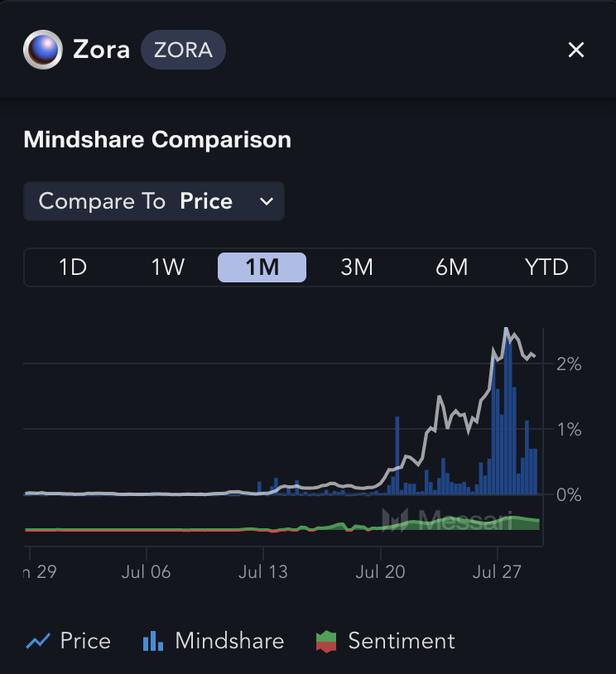This screenshot has width=616, height=674.
Task: Toggle the Price legend line icon
Action: (38, 641)
